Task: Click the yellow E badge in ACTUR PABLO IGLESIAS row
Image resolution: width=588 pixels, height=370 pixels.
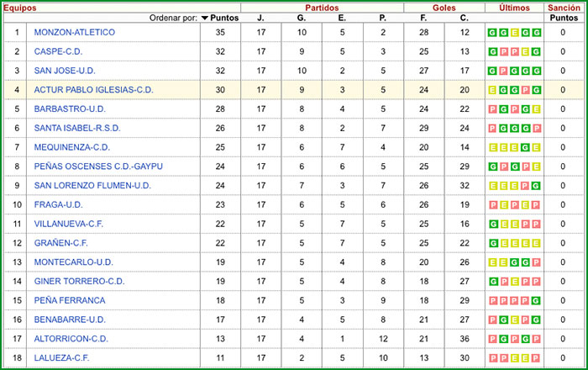Action: click(491, 90)
